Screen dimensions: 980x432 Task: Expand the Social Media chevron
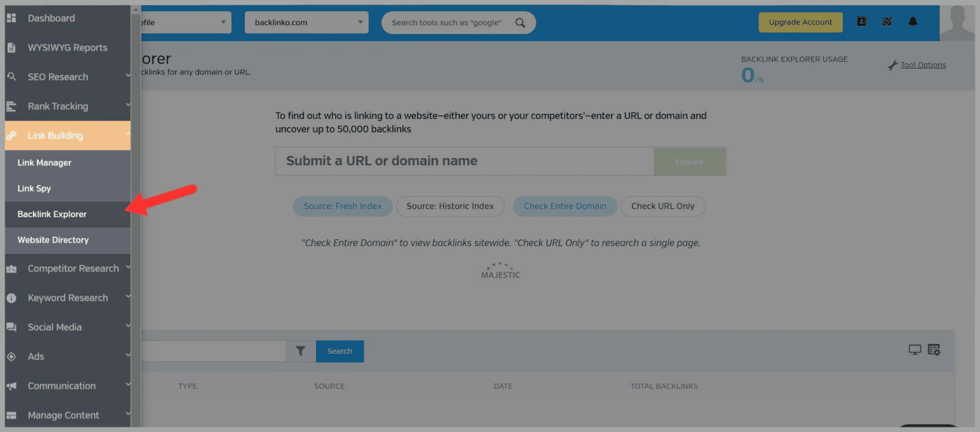pyautogui.click(x=128, y=326)
